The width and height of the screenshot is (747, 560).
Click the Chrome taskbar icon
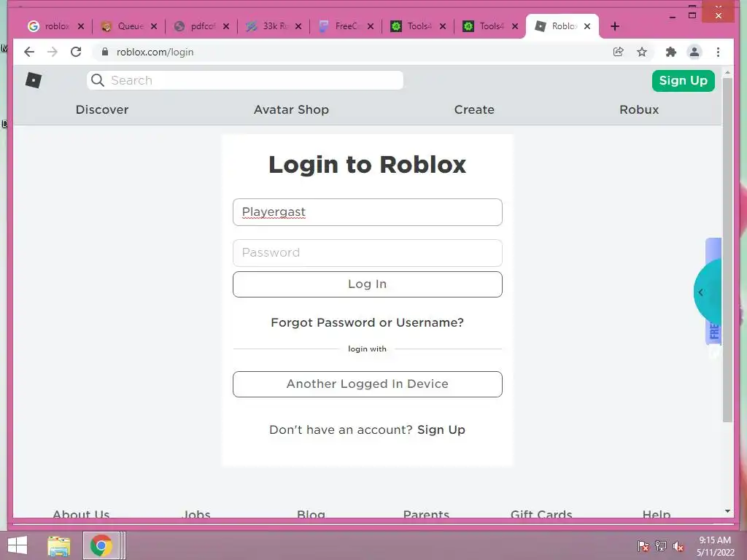101,545
